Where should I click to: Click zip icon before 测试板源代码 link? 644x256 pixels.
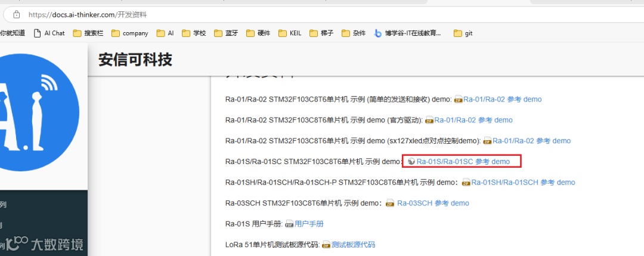tap(327, 245)
